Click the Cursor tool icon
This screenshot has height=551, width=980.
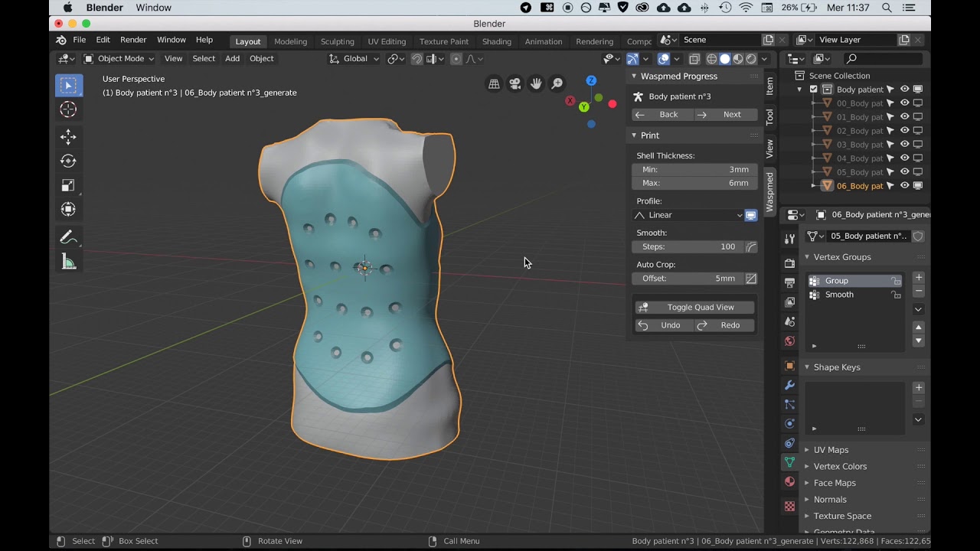68,109
